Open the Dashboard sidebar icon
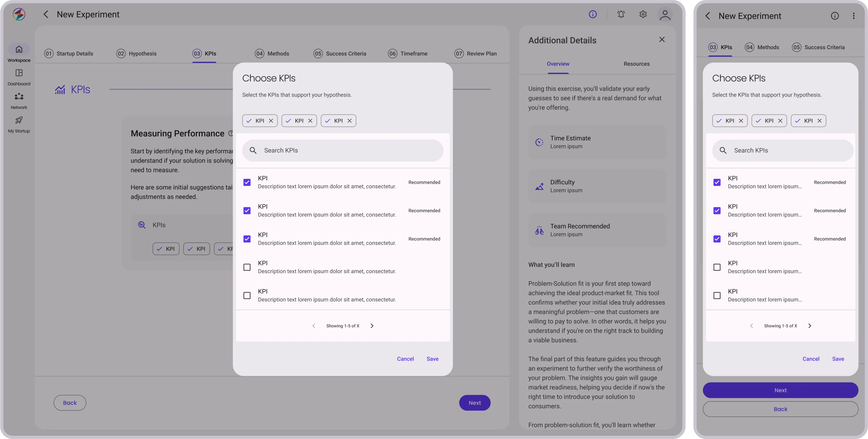The width and height of the screenshot is (868, 439). (x=19, y=73)
